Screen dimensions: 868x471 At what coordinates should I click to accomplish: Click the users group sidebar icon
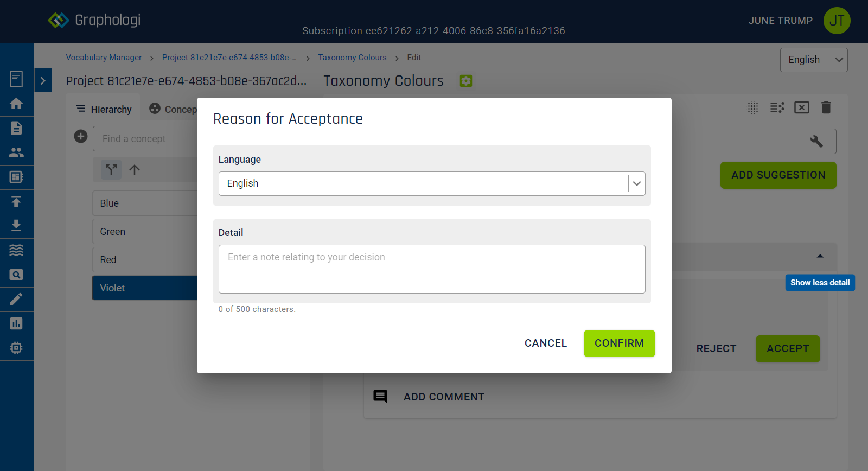coord(16,152)
